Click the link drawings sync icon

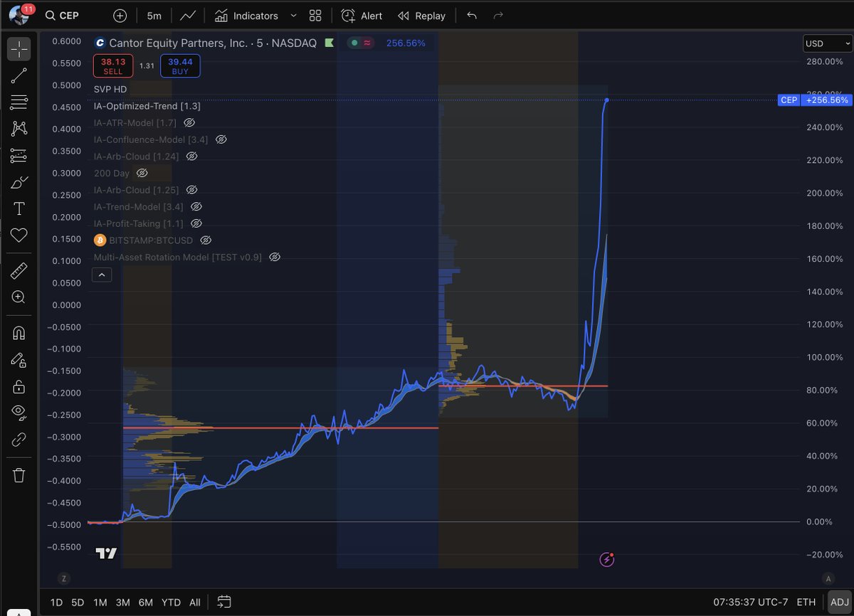(x=19, y=440)
